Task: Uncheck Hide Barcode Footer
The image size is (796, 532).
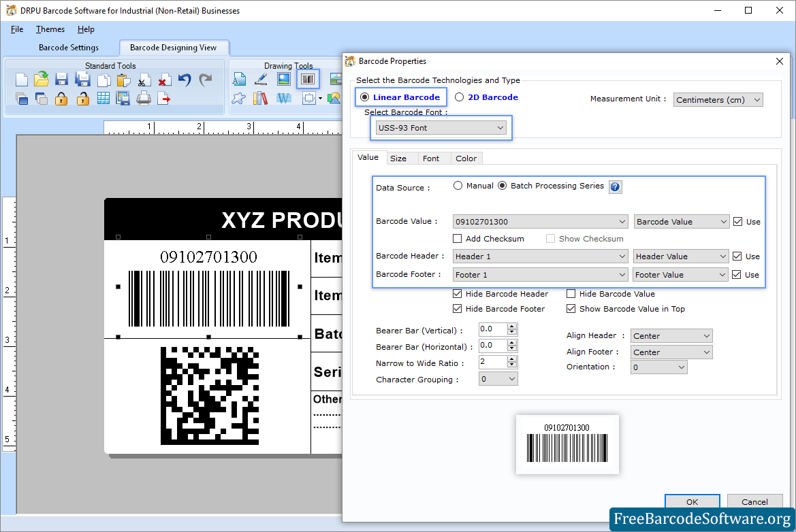Action: 458,308
